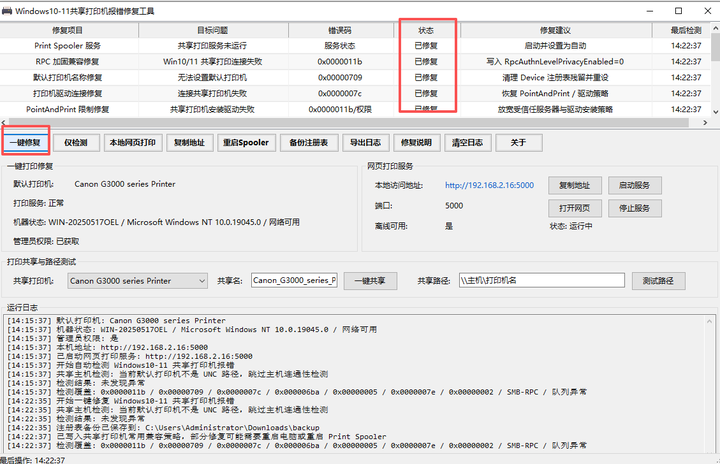Select the 打印机驱动连接修复 row

pyautogui.click(x=355, y=93)
